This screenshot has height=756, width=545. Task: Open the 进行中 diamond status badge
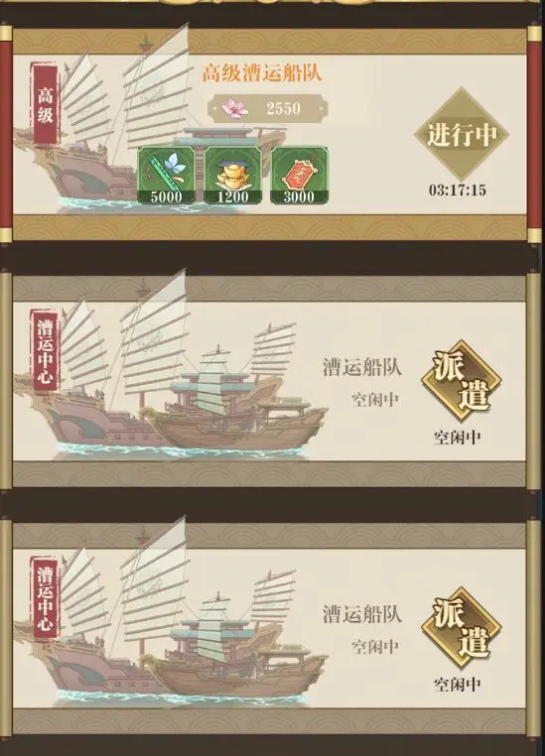click(462, 135)
